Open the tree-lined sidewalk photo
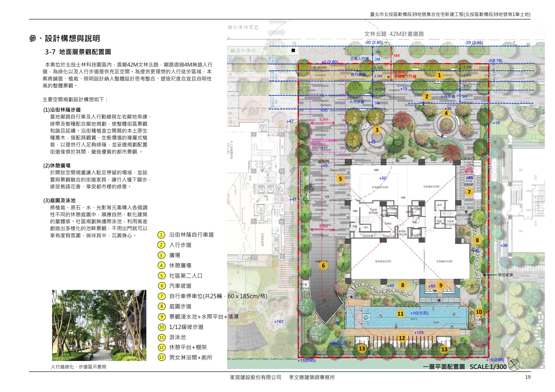The image size is (555, 392). tap(99, 325)
